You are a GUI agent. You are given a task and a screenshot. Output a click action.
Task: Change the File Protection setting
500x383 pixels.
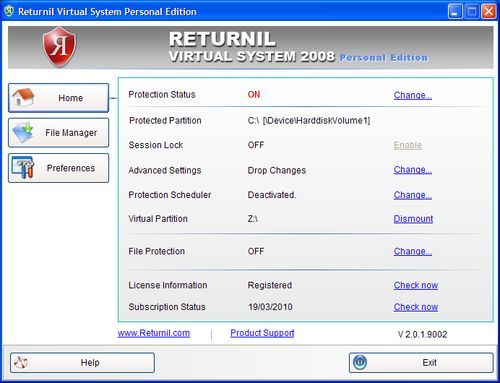point(413,251)
